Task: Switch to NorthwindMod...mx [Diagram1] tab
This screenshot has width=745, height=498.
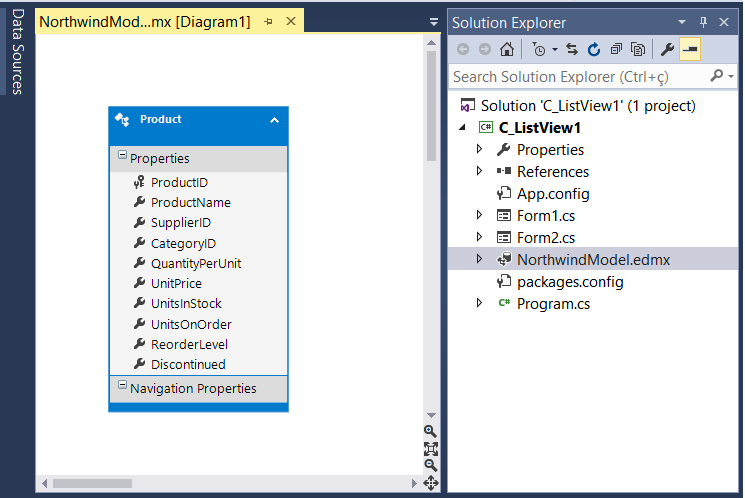Action: pos(144,22)
